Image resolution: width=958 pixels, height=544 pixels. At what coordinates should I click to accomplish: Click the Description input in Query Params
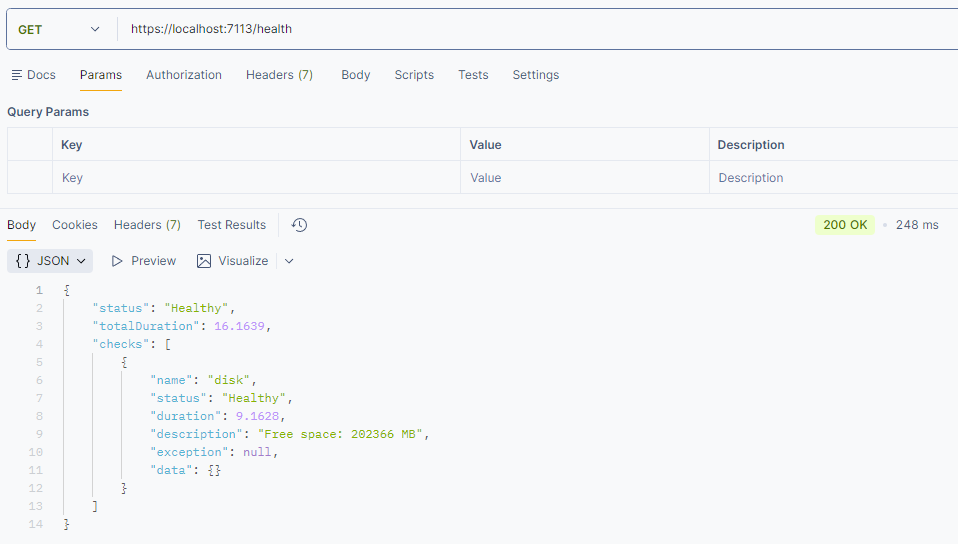834,178
